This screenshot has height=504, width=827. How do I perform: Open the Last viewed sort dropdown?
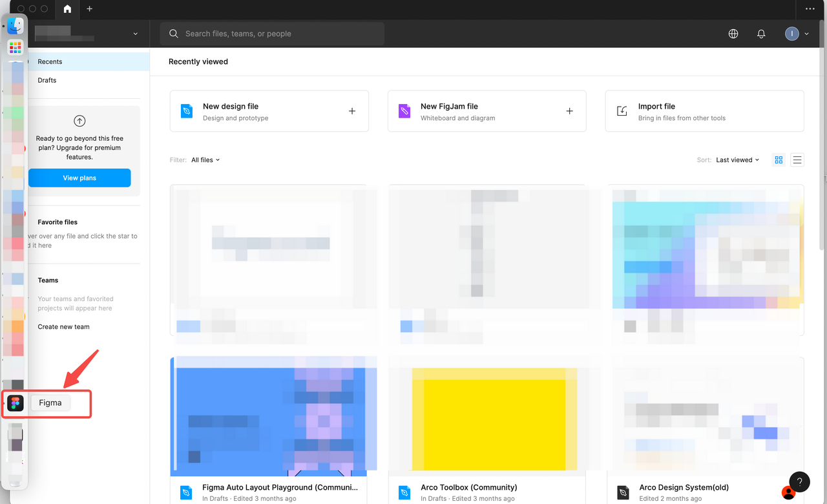click(737, 160)
